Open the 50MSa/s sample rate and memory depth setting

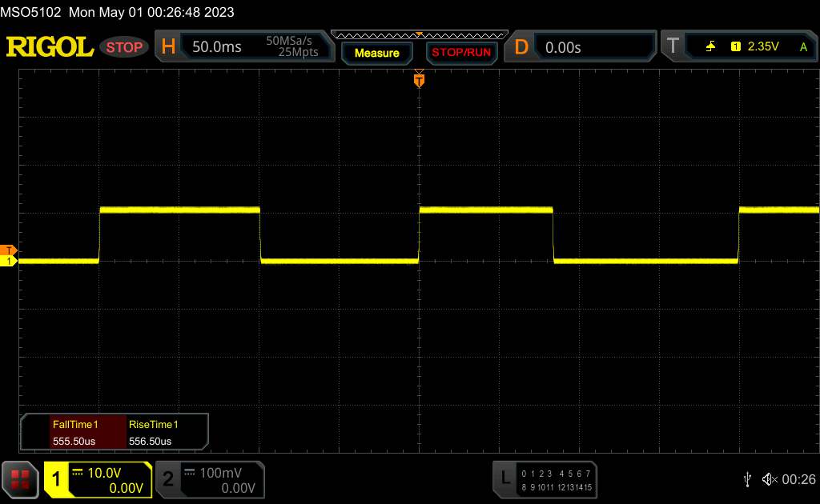[292, 47]
